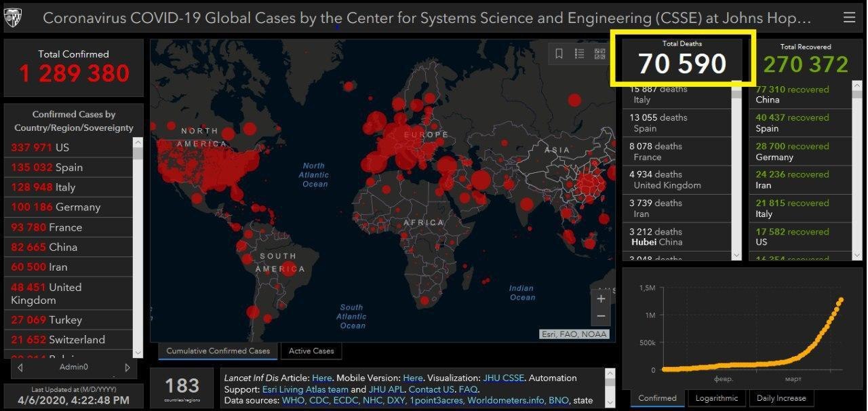The image size is (868, 411).
Task: Select Iran with 60 500 confirmed cases
Action: 68,267
